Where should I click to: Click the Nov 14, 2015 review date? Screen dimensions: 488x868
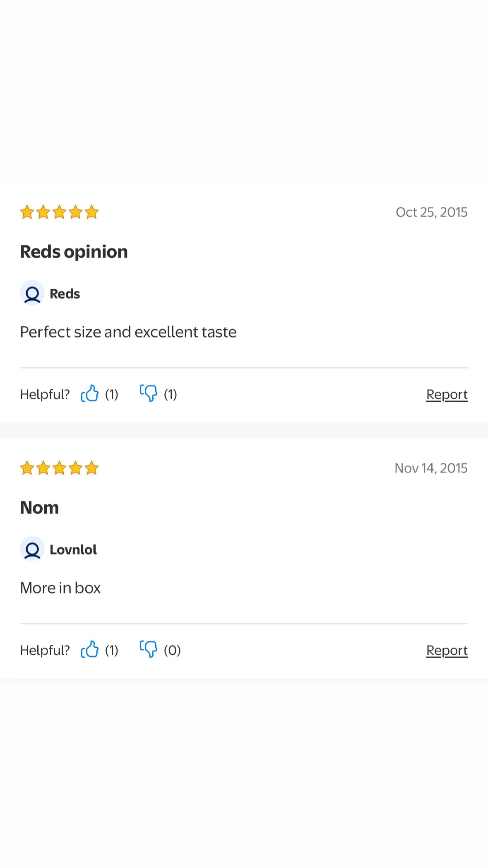click(431, 468)
